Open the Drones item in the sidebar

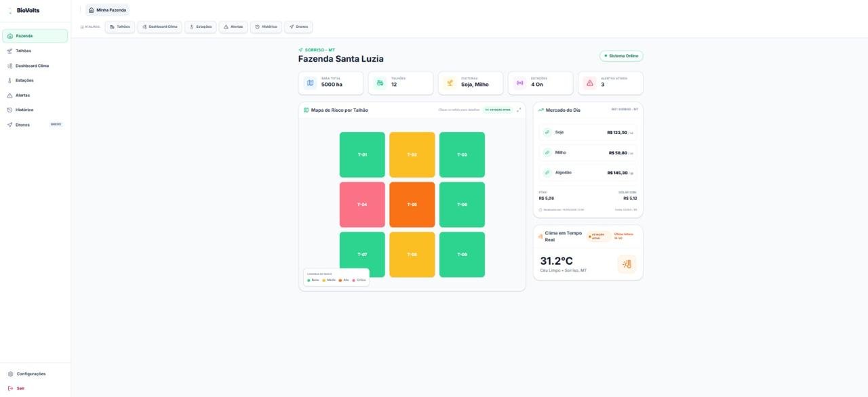35,125
